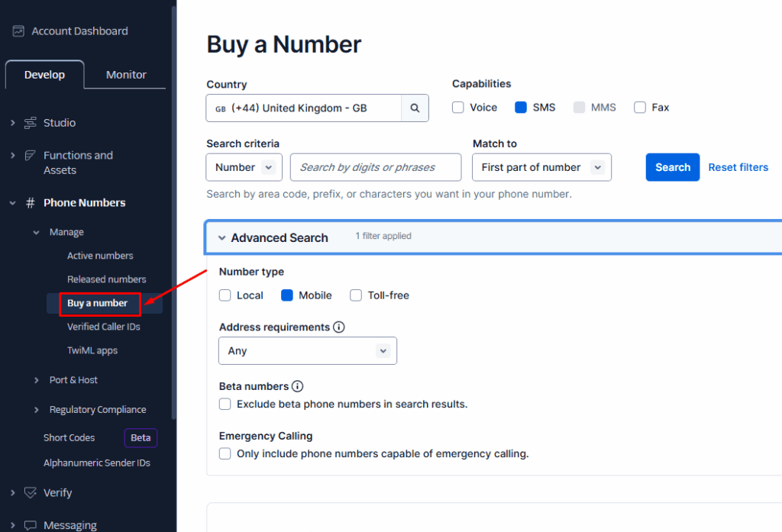Open the Match to dropdown
The image size is (782, 532).
tap(541, 167)
